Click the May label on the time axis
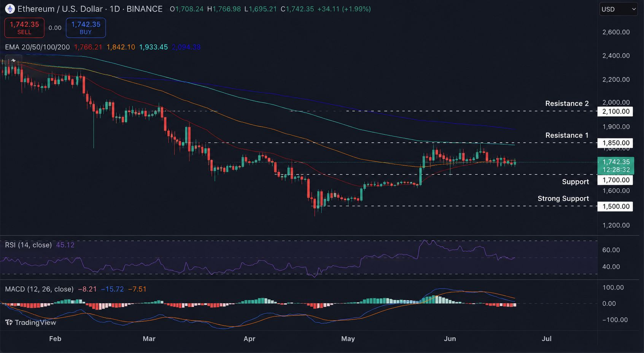The height and width of the screenshot is (353, 644). [348, 339]
